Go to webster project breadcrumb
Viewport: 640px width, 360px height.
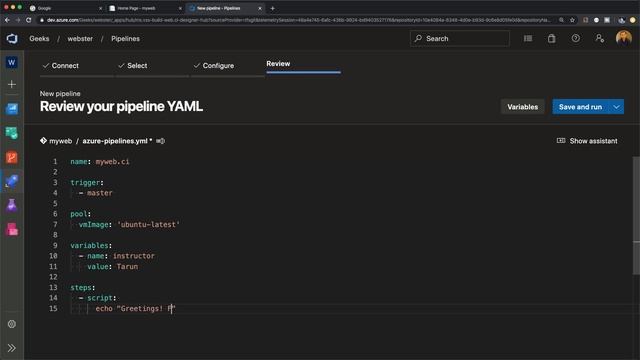pos(80,39)
